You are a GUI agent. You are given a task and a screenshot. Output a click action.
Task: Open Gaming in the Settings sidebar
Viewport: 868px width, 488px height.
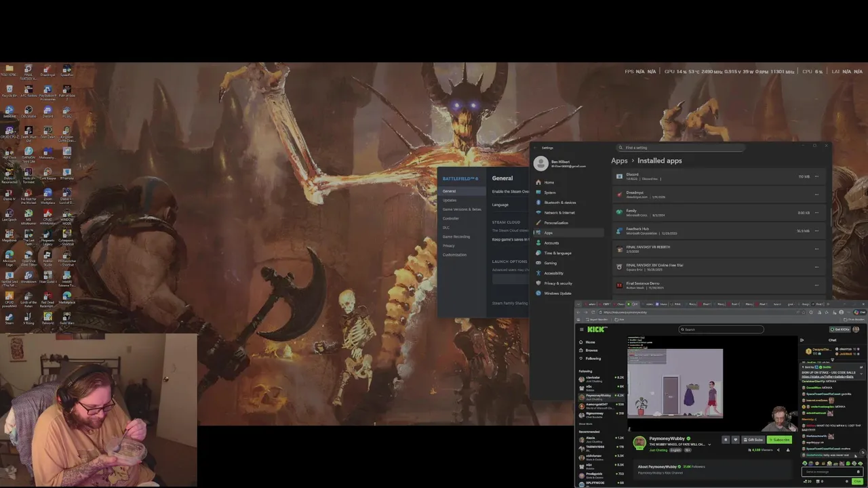click(568, 263)
